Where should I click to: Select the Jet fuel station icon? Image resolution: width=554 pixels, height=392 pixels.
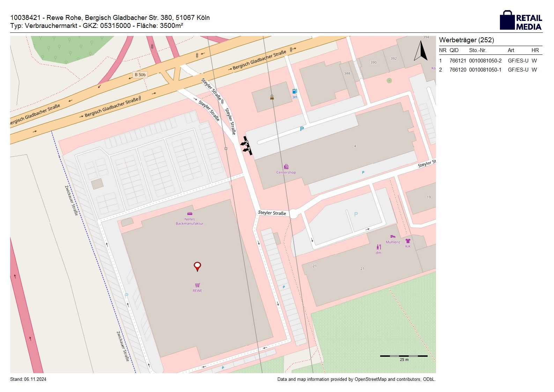point(295,91)
